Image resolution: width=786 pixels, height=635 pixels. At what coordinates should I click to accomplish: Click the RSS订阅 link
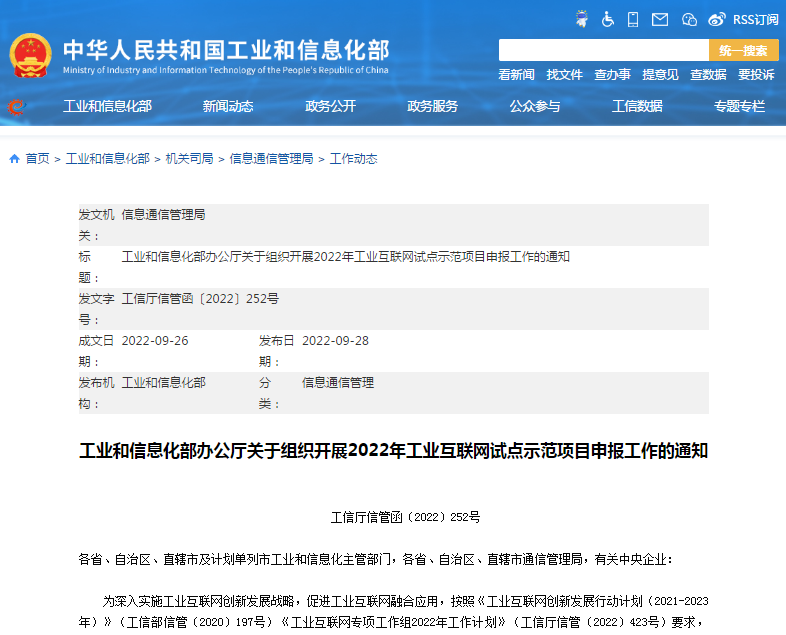pyautogui.click(x=755, y=20)
